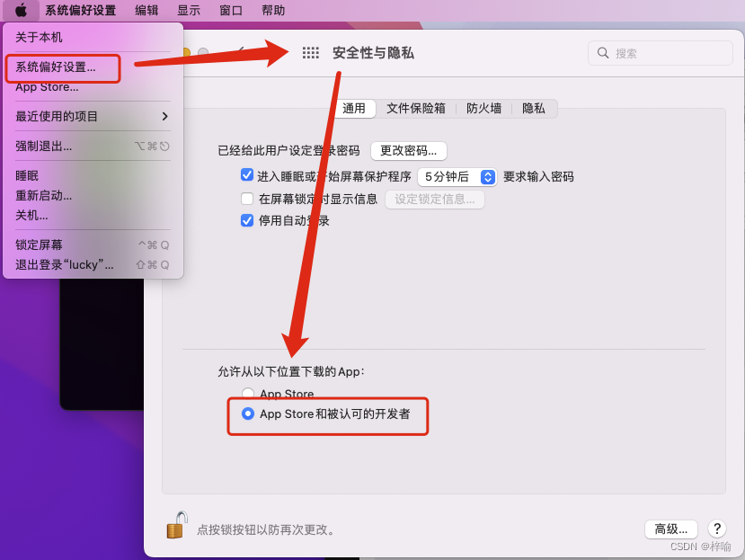Click the show-all grid icon
The width and height of the screenshot is (745, 560).
pyautogui.click(x=311, y=53)
